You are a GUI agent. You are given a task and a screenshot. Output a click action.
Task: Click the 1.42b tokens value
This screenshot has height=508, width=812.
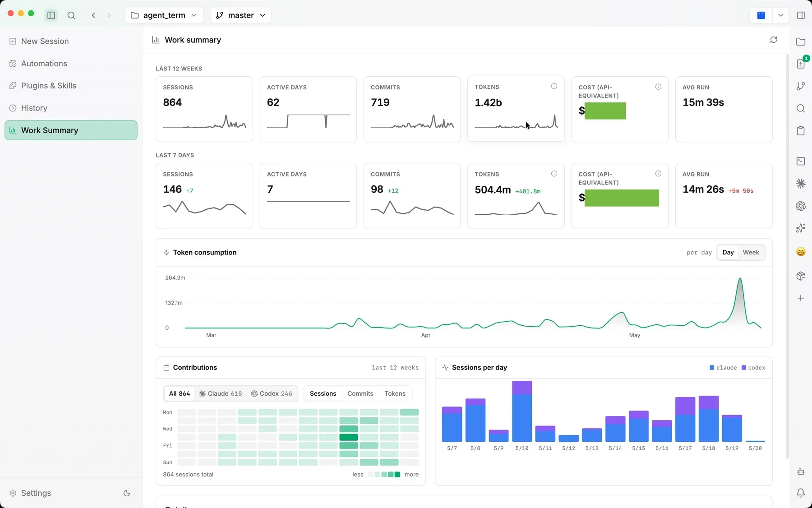[488, 103]
